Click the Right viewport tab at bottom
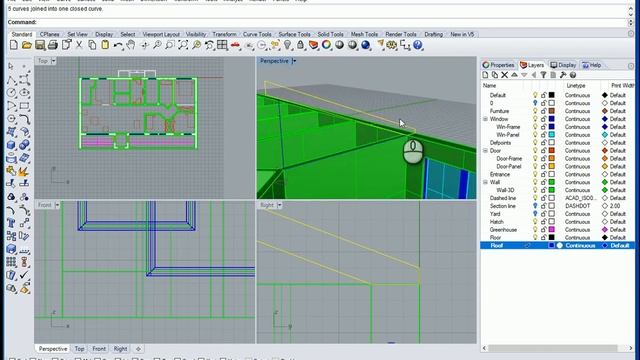Image resolution: width=640 pixels, height=360 pixels. pyautogui.click(x=120, y=349)
